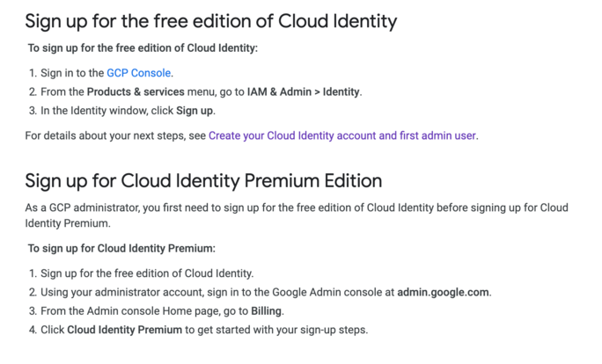
Task: Open Create your Cloud Identity account link
Action: point(342,135)
